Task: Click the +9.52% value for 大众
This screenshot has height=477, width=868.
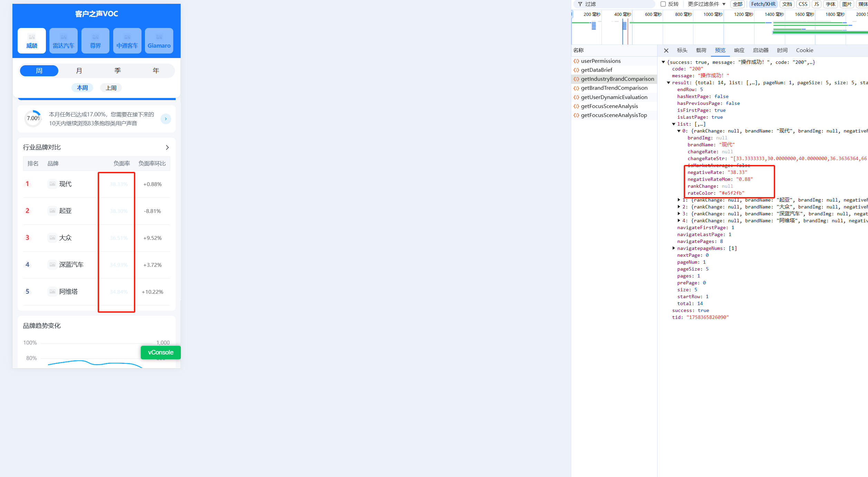Action: tap(153, 238)
